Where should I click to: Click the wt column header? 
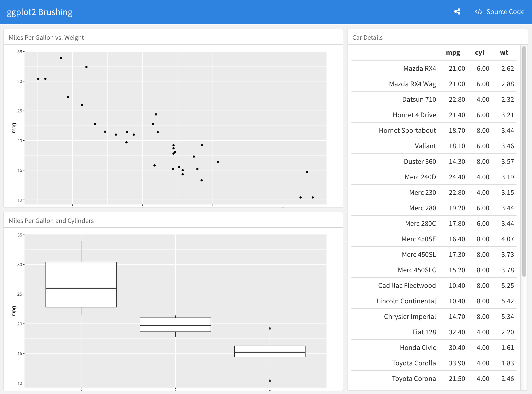click(504, 53)
